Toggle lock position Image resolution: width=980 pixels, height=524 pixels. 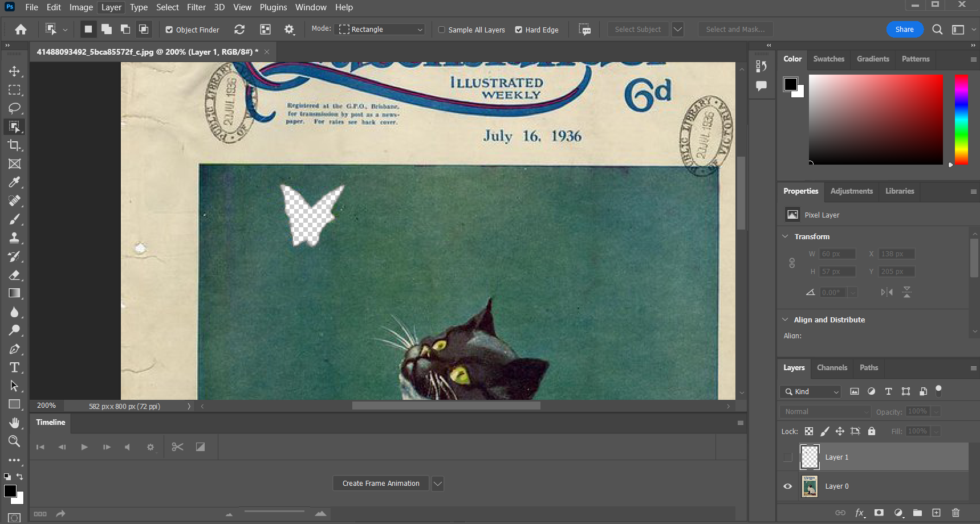click(x=840, y=431)
